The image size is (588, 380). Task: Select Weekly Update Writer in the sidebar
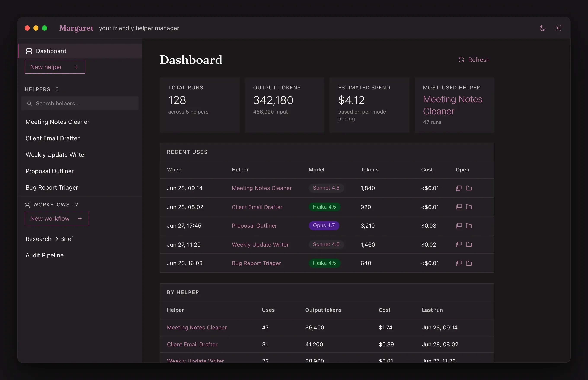(56, 155)
